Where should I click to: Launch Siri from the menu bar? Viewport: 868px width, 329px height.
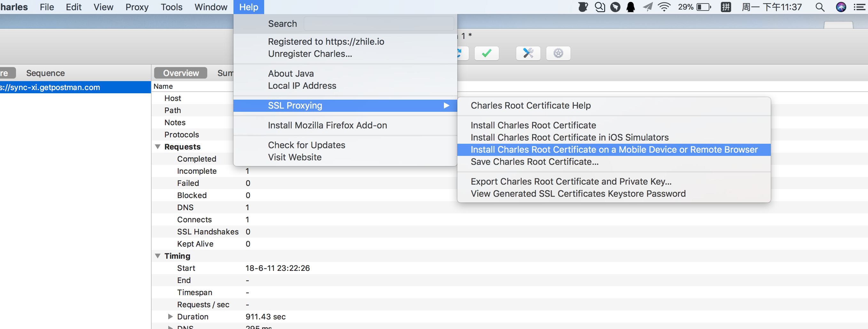click(841, 7)
